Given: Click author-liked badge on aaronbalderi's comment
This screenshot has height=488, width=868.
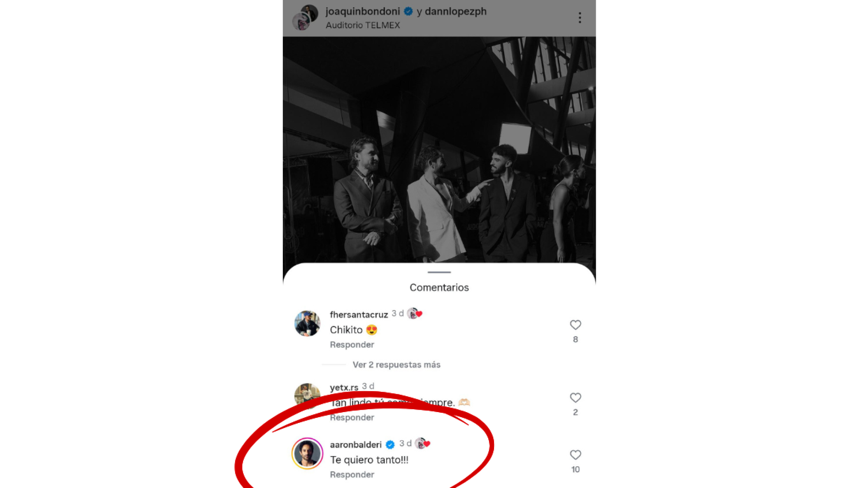Looking at the screenshot, I should [422, 443].
